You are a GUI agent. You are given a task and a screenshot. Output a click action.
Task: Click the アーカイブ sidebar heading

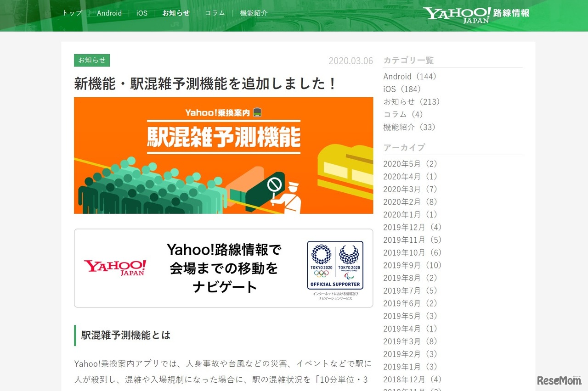pos(404,147)
